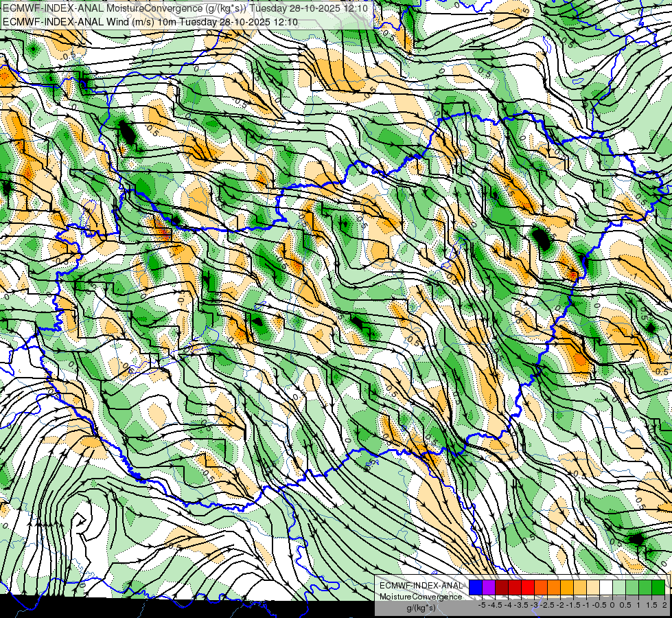Click the 2 tick label on the legend
672x618 pixels.
pos(664,605)
